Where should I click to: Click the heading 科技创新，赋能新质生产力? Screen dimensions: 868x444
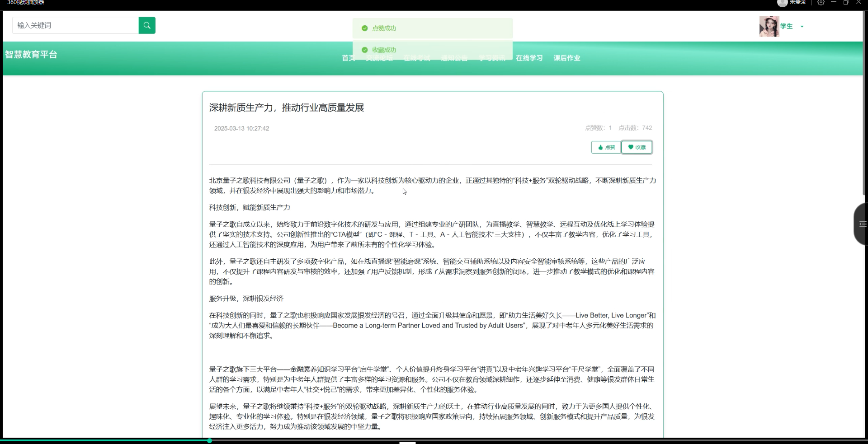coord(250,207)
